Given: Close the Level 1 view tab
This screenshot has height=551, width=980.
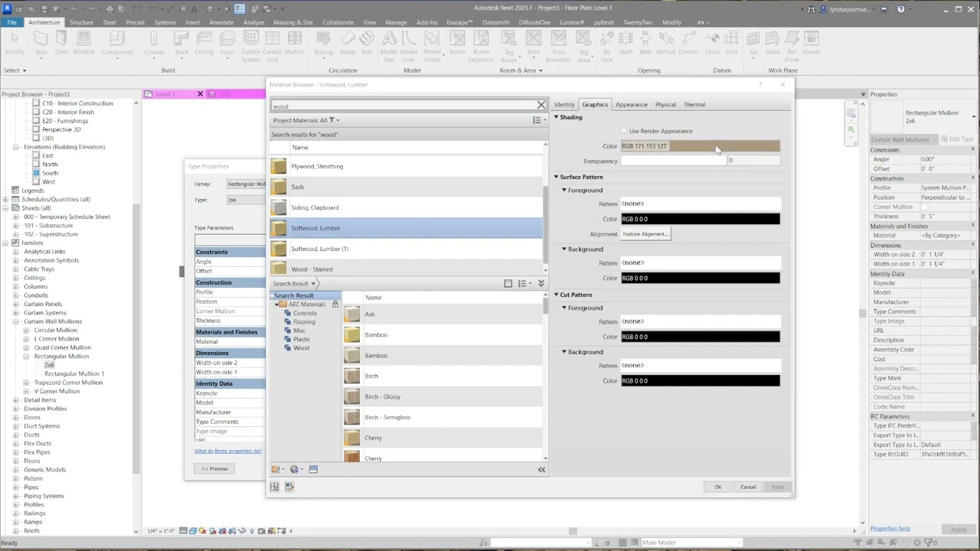Looking at the screenshot, I should (x=201, y=94).
